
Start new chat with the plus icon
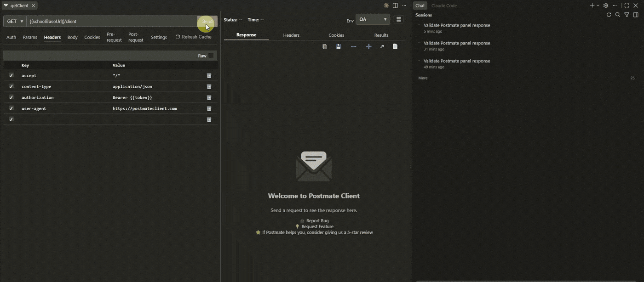tap(592, 6)
